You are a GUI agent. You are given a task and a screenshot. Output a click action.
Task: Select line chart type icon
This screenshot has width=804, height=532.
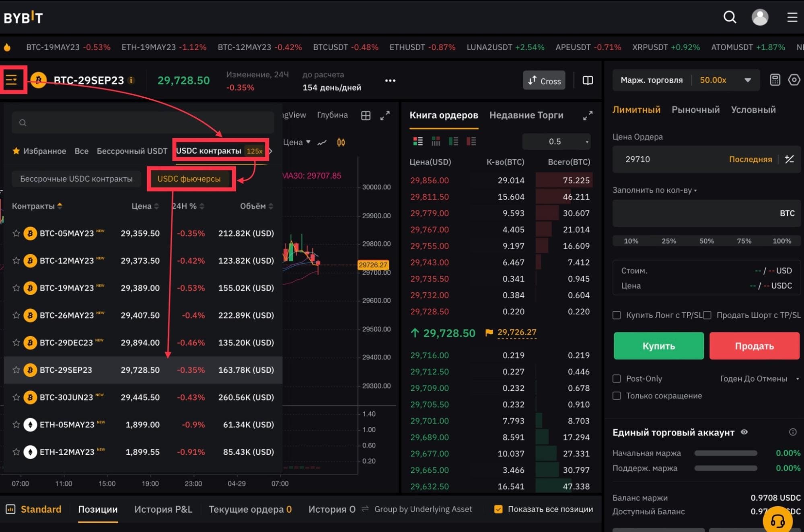322,142
